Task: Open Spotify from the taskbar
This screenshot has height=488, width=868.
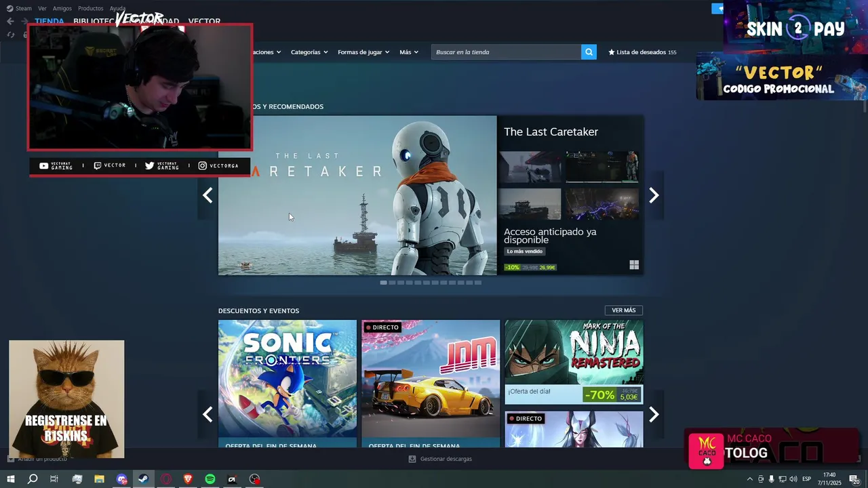Action: click(210, 479)
